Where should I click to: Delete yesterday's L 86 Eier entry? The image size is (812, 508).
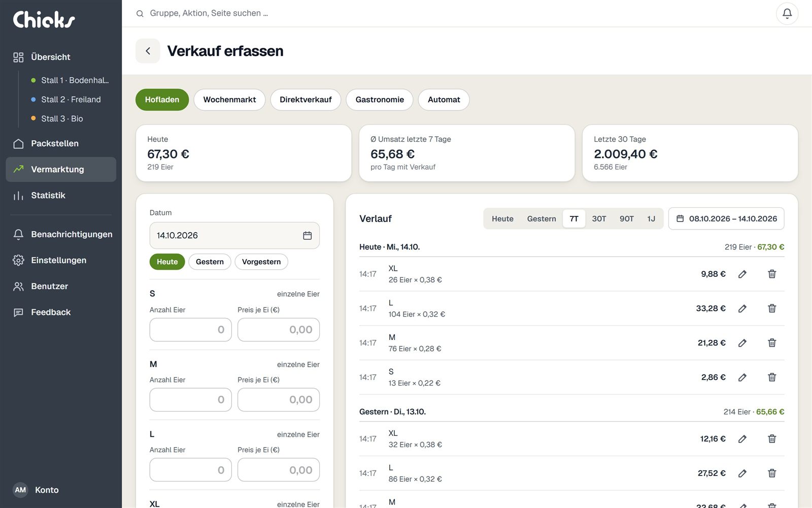coord(772,473)
